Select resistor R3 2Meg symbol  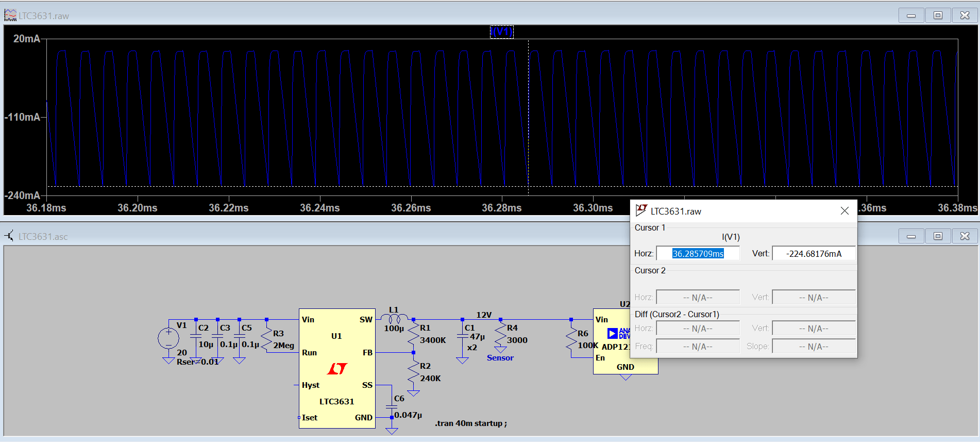tap(266, 338)
